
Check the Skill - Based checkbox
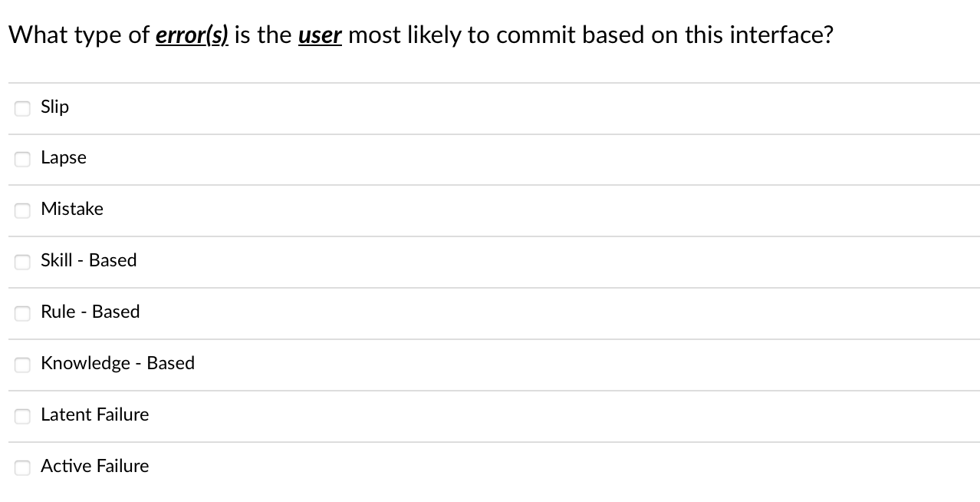pos(22,262)
